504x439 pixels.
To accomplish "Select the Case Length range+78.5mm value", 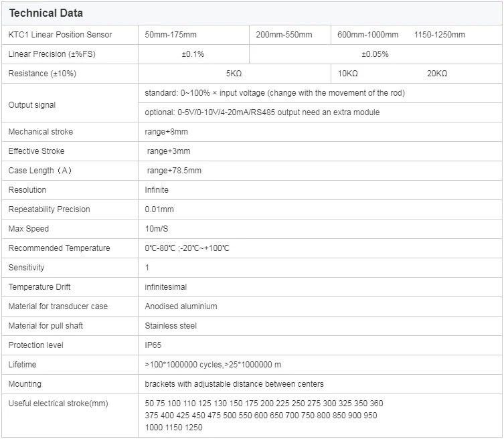I will (173, 171).
